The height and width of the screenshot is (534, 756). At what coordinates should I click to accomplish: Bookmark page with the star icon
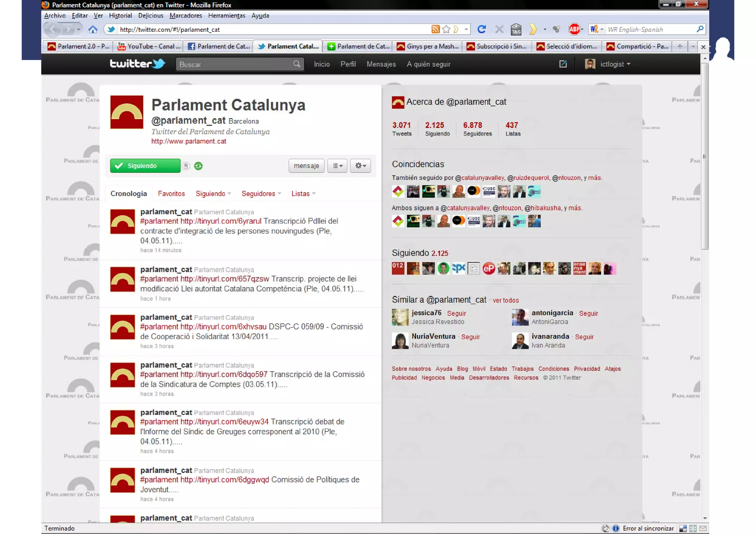click(x=446, y=29)
